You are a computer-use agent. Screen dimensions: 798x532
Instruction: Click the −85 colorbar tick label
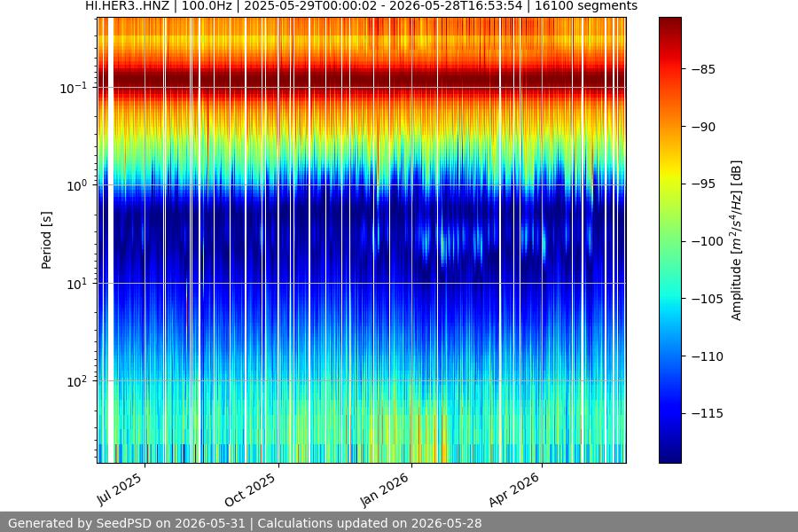tap(703, 69)
